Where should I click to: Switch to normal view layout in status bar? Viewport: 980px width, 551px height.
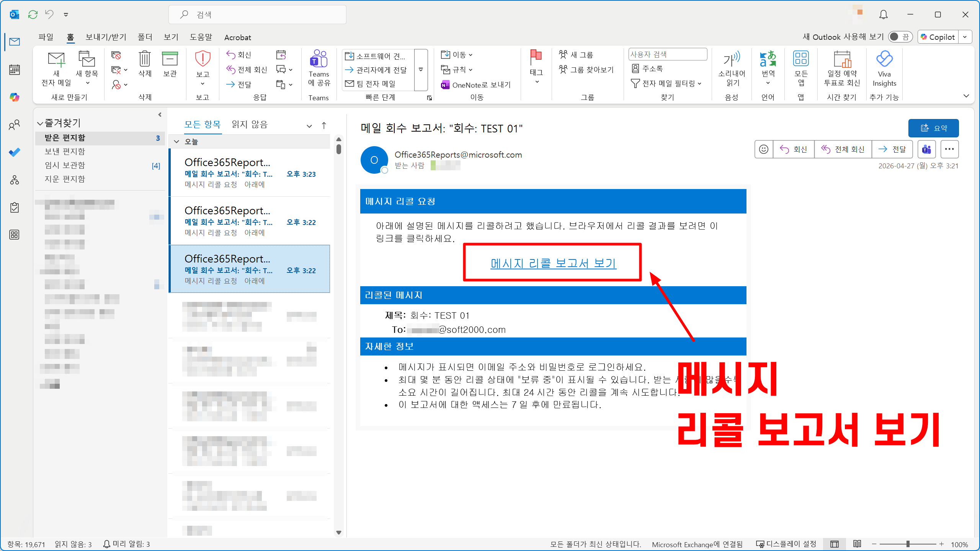[835, 544]
